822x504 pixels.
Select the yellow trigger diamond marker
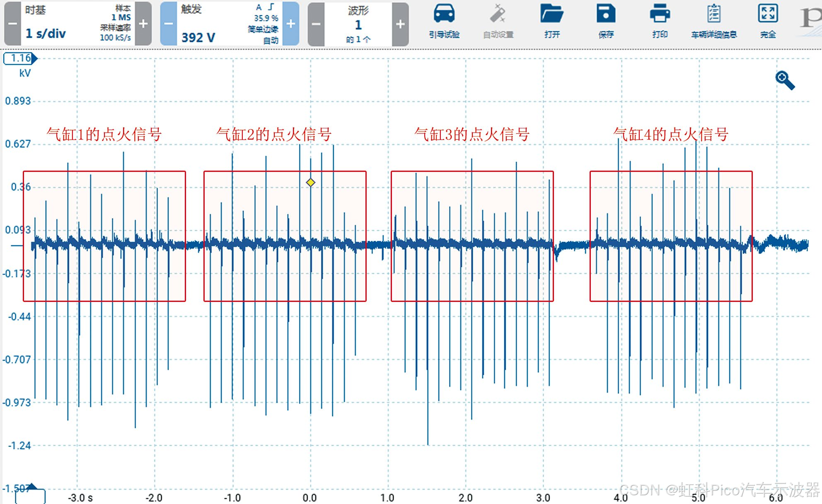(x=311, y=182)
